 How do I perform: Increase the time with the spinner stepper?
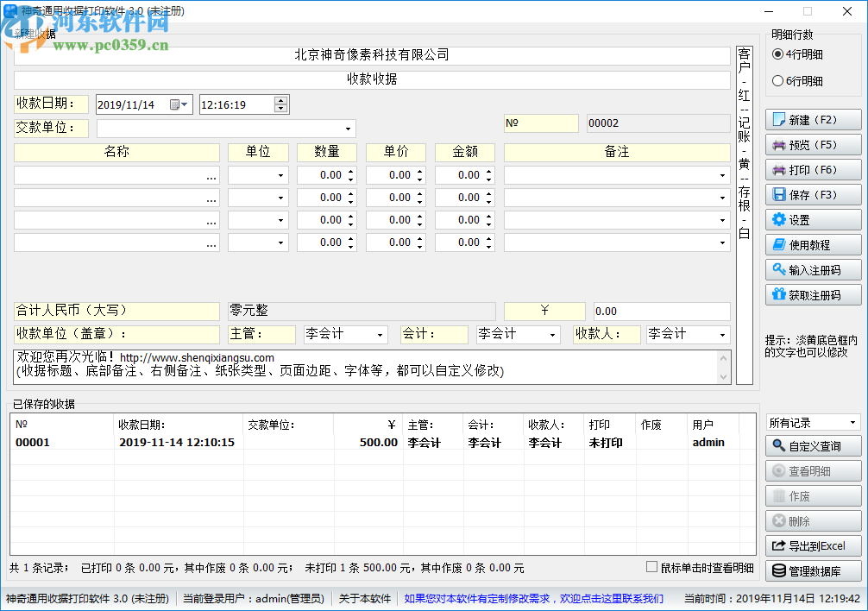[280, 98]
